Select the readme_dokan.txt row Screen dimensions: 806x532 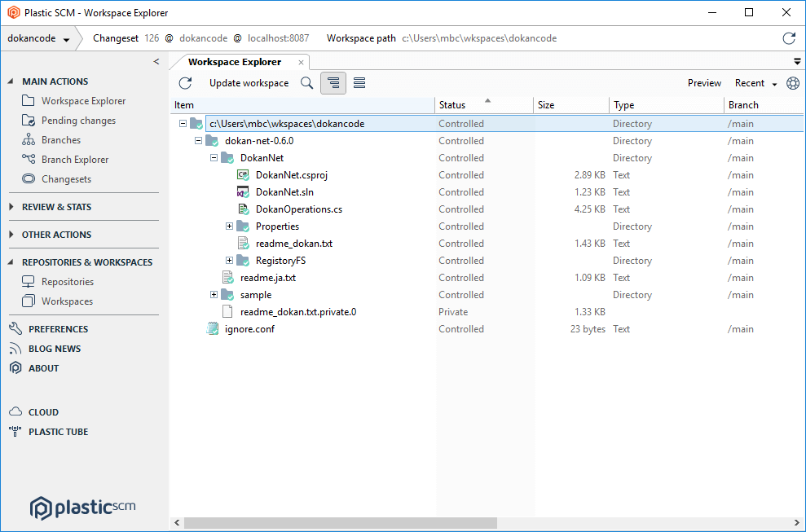click(x=487, y=244)
